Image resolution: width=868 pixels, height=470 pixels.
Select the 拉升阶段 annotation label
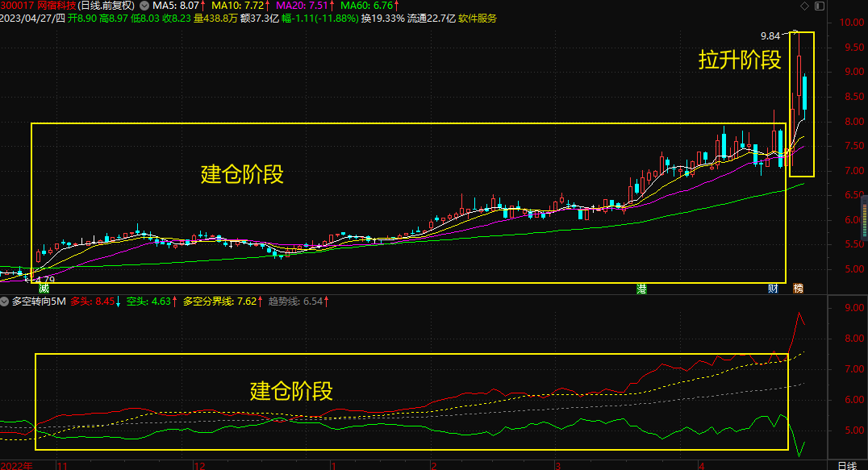tap(740, 60)
